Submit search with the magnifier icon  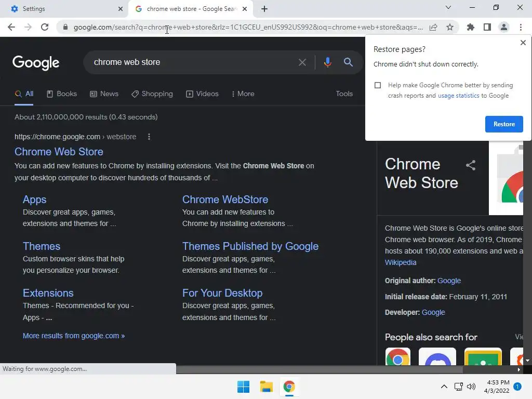coord(348,62)
